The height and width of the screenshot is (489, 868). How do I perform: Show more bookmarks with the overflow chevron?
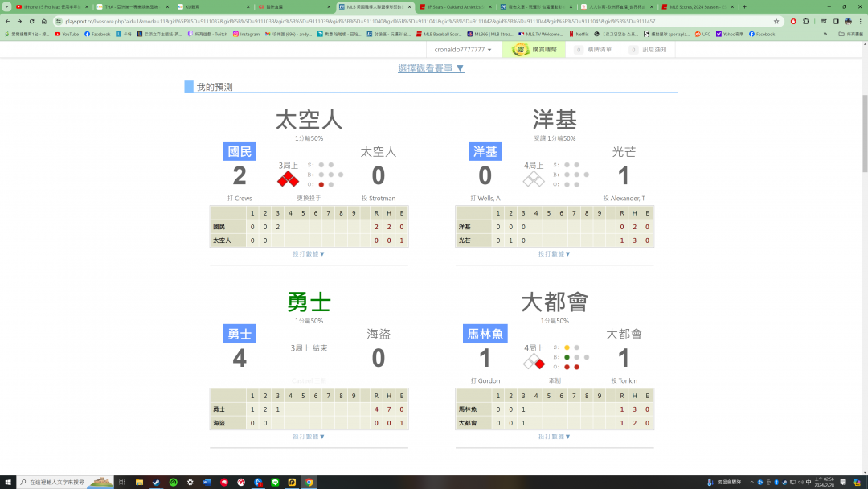click(x=825, y=34)
